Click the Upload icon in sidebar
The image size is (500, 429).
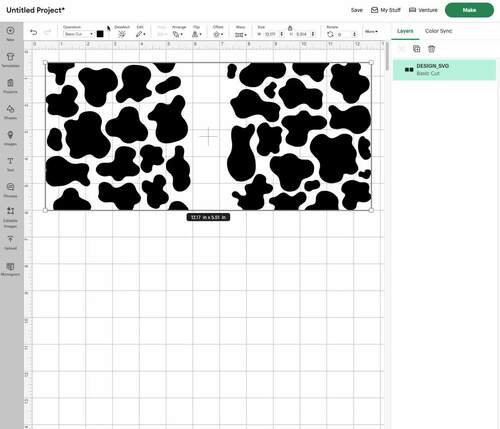(x=10, y=242)
